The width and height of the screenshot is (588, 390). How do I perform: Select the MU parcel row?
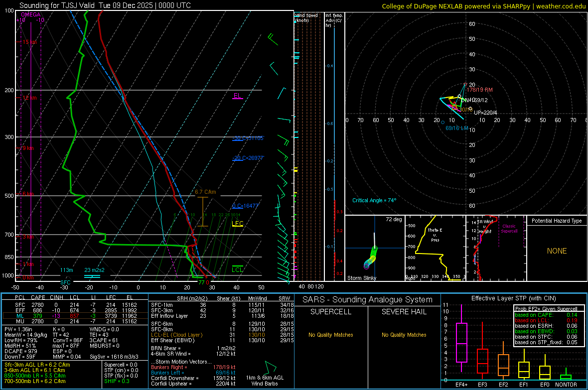(x=75, y=321)
